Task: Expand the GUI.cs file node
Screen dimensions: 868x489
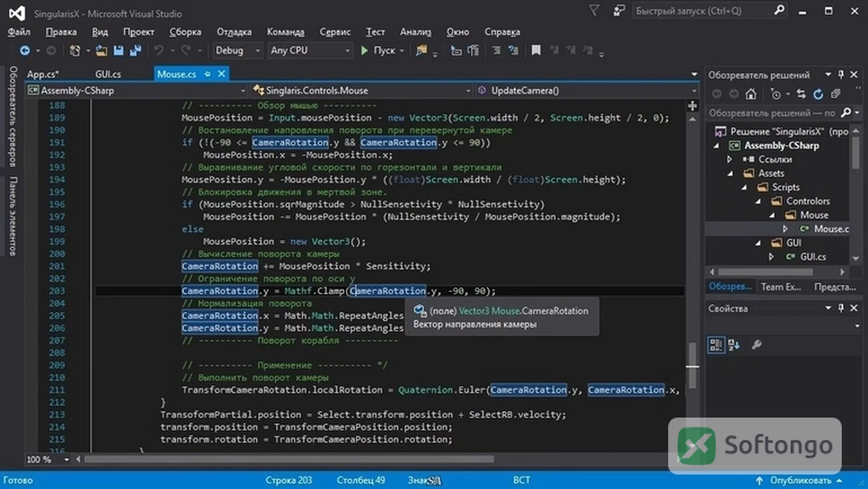Action: click(771, 257)
